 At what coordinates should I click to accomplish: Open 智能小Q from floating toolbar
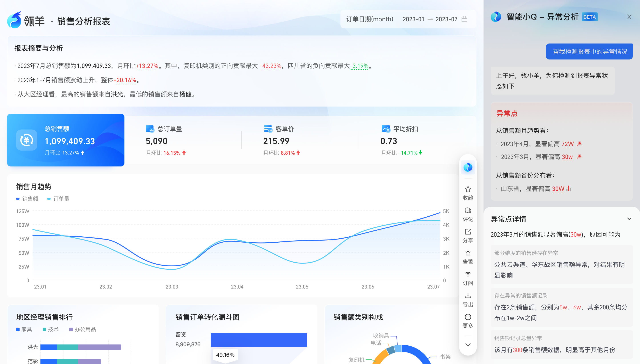[468, 167]
